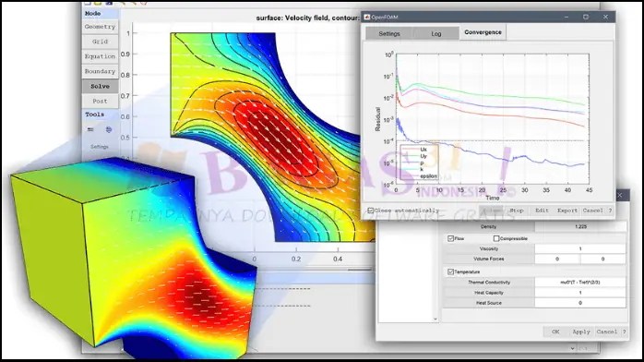
Task: Select the Solve mode button
Action: tap(100, 86)
